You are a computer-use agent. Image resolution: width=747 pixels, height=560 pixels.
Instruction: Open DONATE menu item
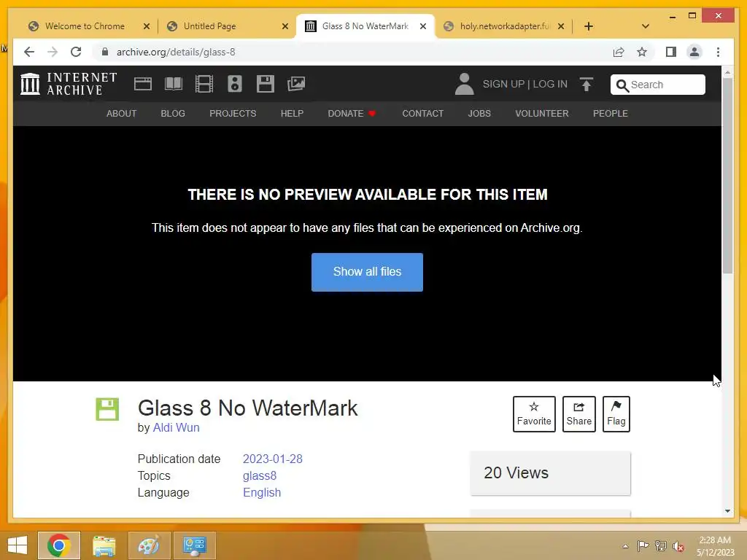(x=352, y=113)
